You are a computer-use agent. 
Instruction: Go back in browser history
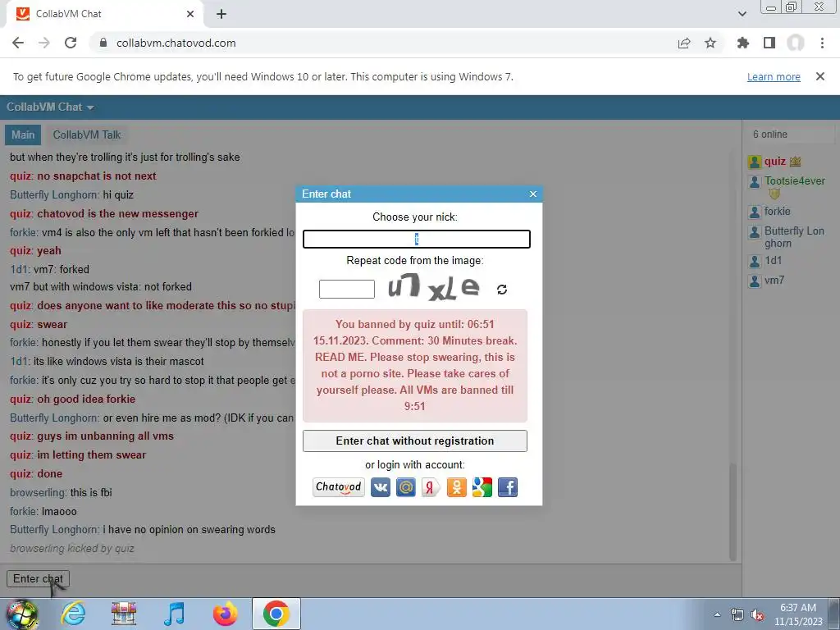point(18,43)
